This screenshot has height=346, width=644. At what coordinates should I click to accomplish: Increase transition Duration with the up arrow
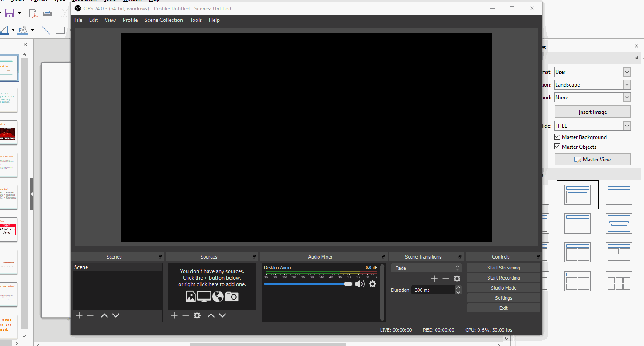pos(458,288)
